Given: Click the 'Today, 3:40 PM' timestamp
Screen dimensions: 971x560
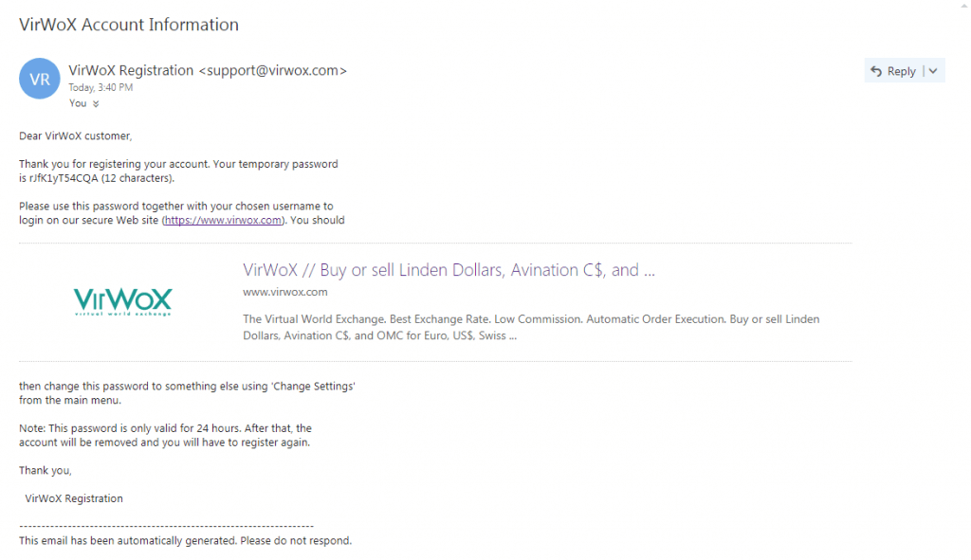Looking at the screenshot, I should [x=101, y=87].
